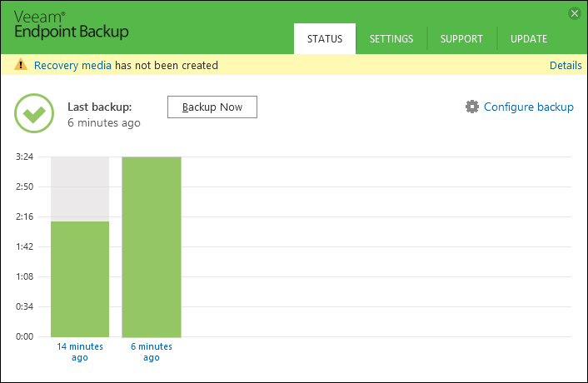Click the '14 minutes ago' label under chart

tap(80, 351)
